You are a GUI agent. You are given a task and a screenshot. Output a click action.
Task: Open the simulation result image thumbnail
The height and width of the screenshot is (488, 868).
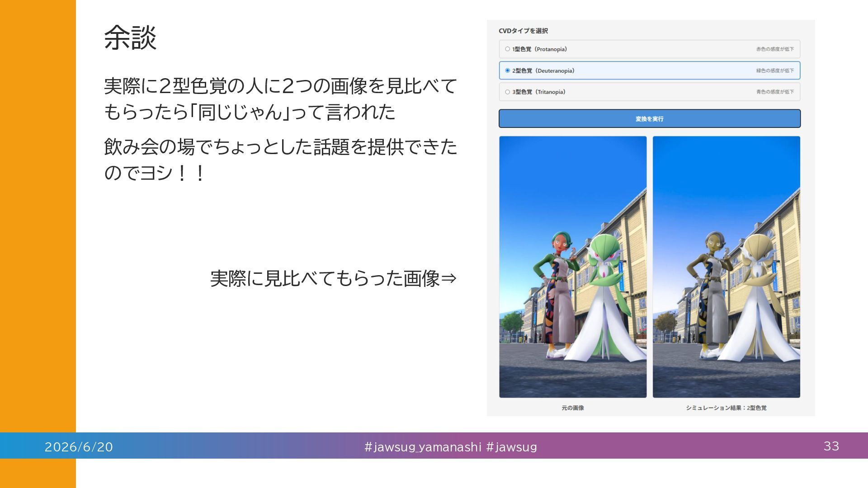(726, 267)
